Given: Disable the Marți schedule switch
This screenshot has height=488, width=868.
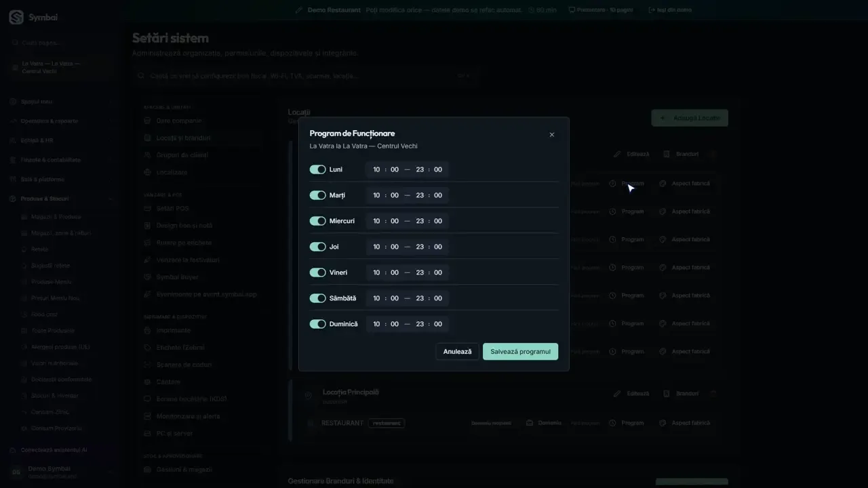Looking at the screenshot, I should (317, 195).
